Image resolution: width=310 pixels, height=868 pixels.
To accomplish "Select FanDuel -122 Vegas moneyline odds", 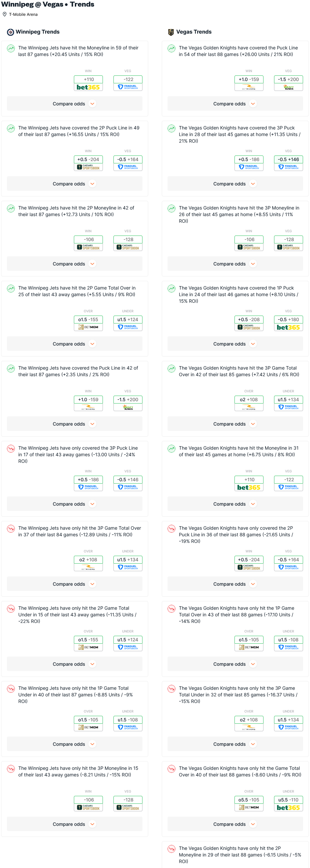I will point(128,83).
